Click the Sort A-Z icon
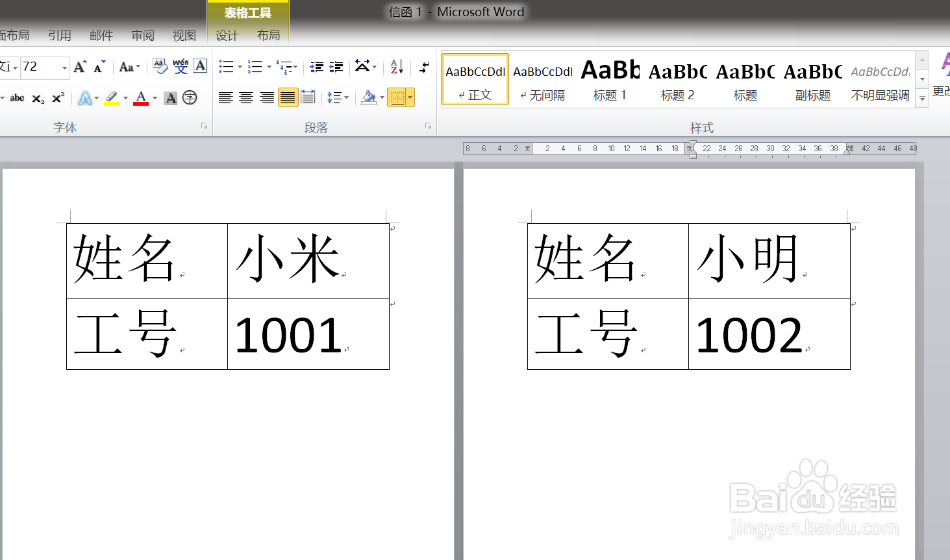 (x=396, y=66)
